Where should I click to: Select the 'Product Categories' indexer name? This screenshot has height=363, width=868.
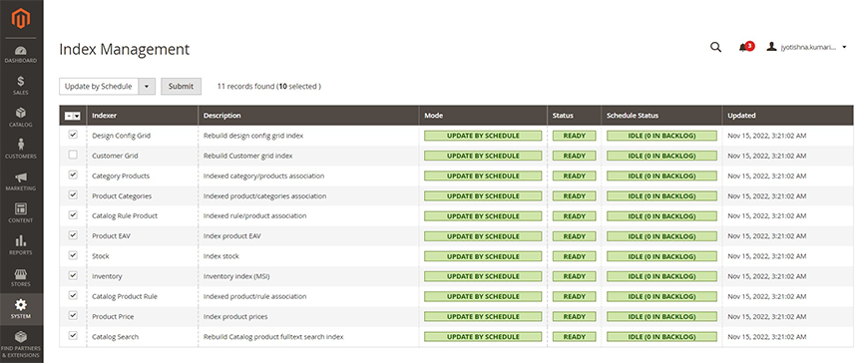click(x=122, y=195)
